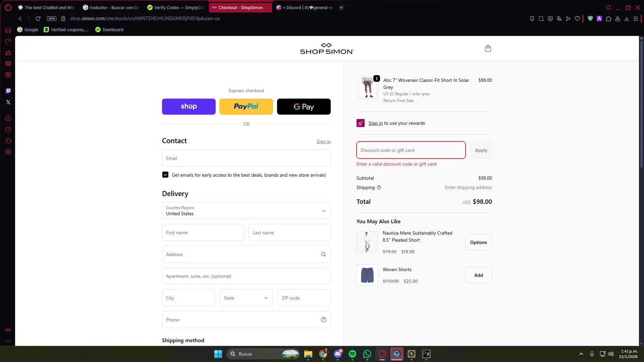Click the ZIP code field
Image resolution: width=644 pixels, height=362 pixels.
click(x=304, y=298)
